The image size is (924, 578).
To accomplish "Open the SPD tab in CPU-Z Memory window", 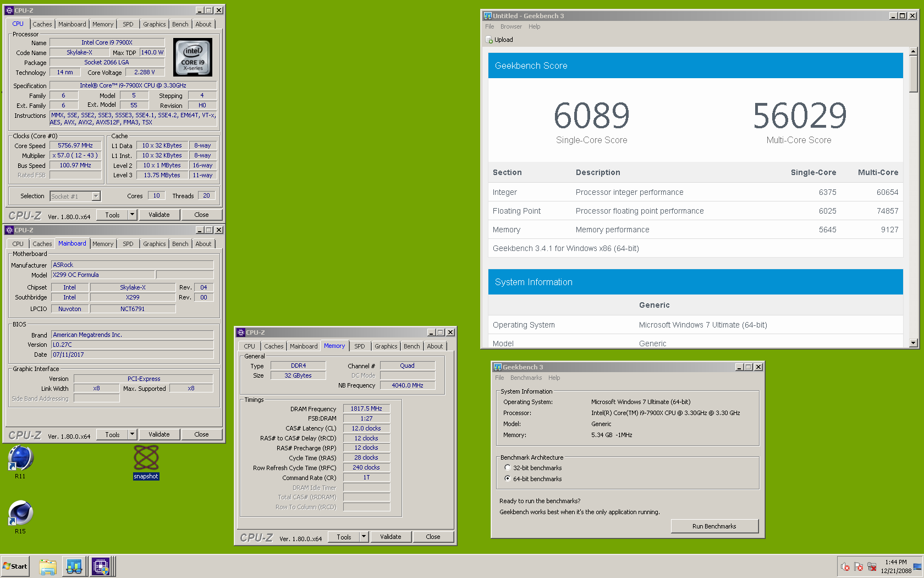I will (x=360, y=346).
